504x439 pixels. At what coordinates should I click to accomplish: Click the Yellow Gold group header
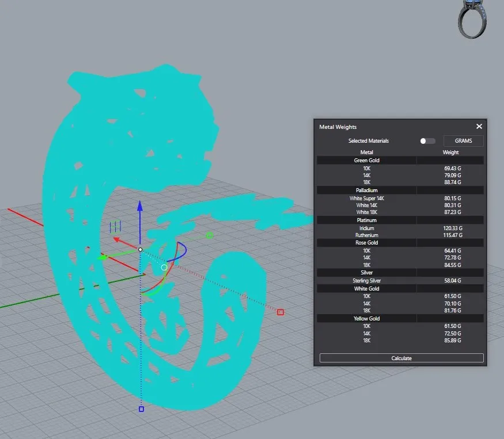366,318
